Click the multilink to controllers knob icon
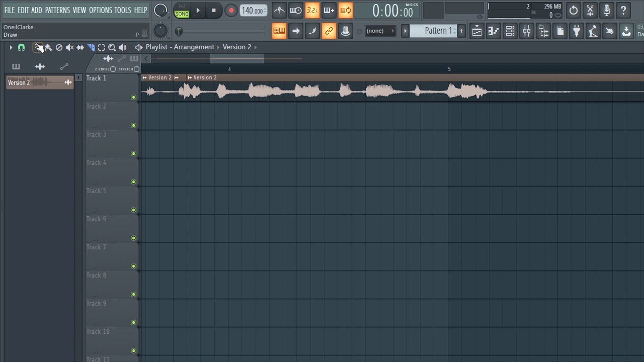 click(346, 31)
